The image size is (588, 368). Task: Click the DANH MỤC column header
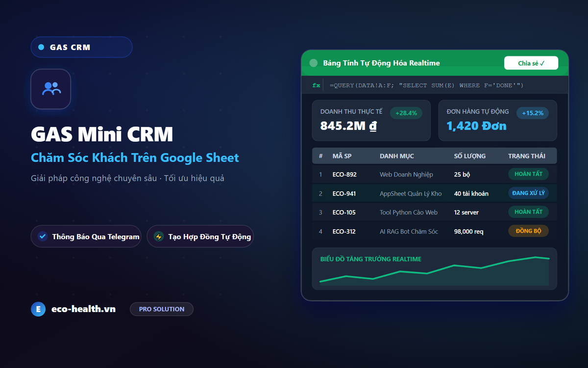click(397, 156)
